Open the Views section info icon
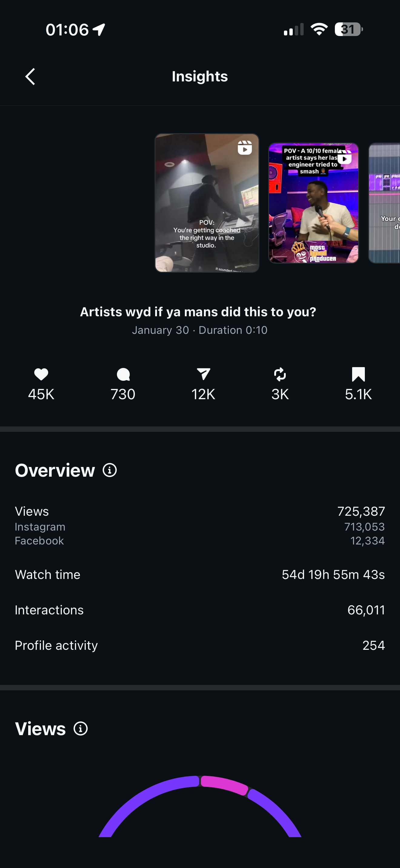This screenshot has height=868, width=400. click(x=81, y=728)
